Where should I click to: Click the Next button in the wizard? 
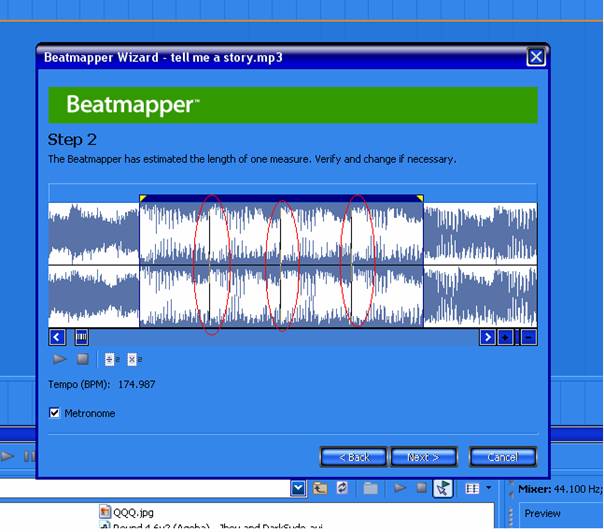423,457
